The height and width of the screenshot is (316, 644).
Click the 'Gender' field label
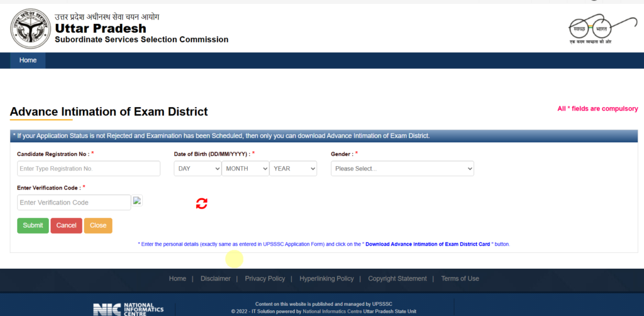pos(341,154)
